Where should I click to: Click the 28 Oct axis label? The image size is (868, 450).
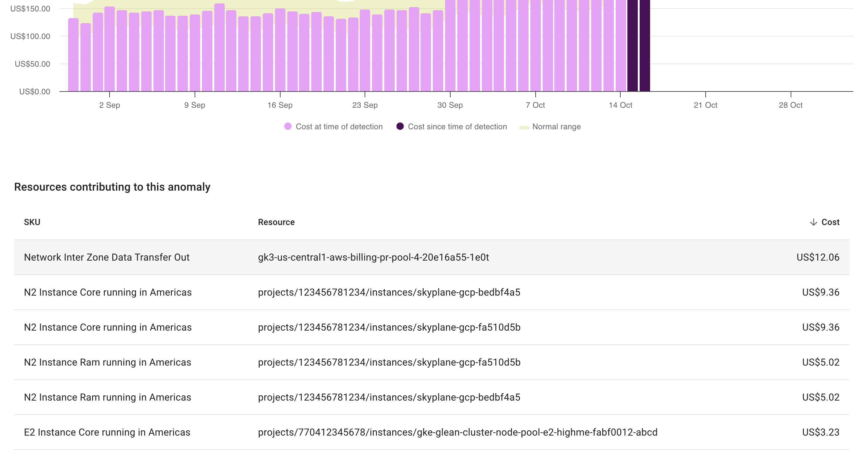(791, 105)
